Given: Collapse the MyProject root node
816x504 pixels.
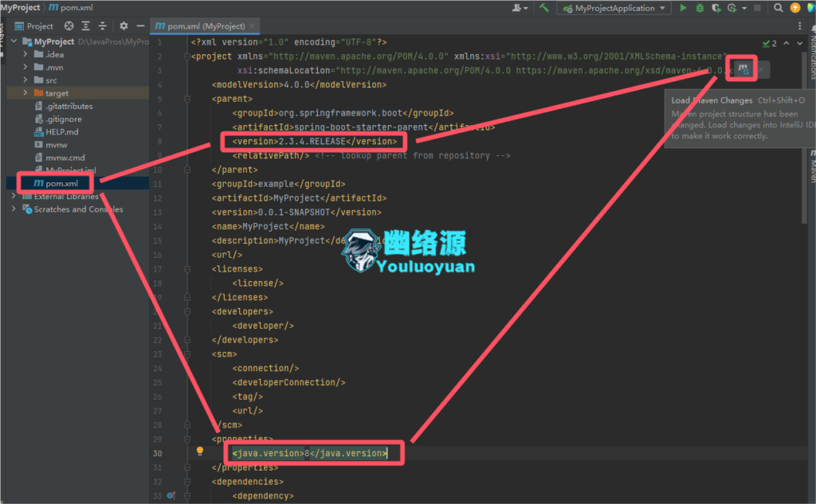Looking at the screenshot, I should (14, 41).
